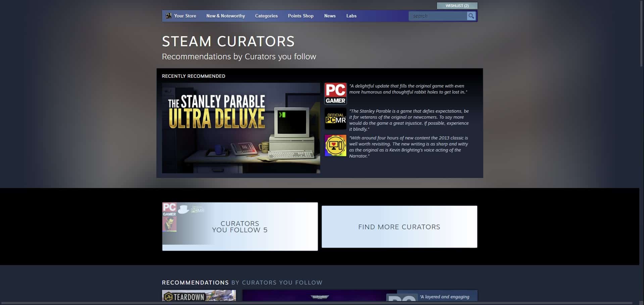
Task: Go to the News section
Action: click(330, 16)
